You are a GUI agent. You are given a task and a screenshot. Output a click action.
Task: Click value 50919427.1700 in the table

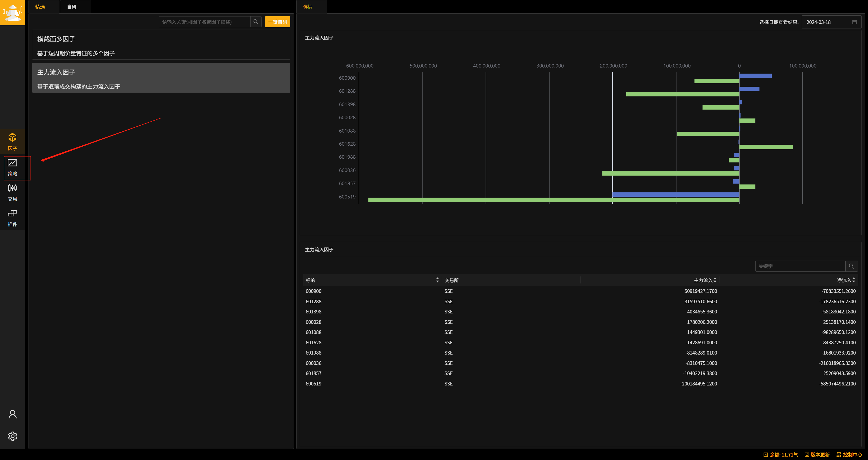pos(701,291)
